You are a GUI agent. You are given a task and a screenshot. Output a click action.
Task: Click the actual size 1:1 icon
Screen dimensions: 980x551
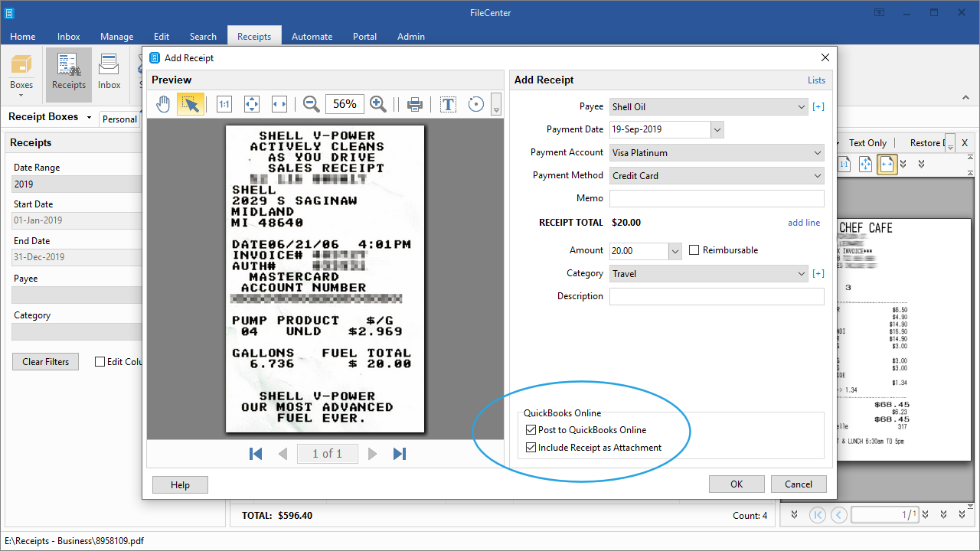224,104
